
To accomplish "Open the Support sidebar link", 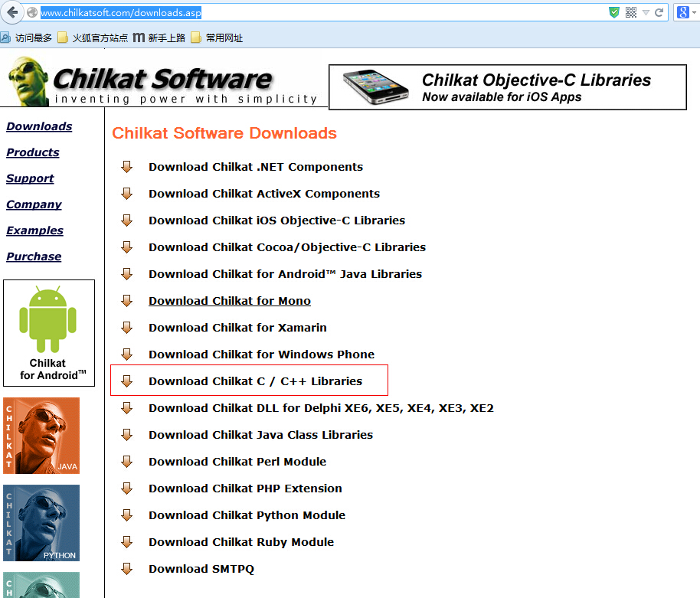I will pos(30,178).
